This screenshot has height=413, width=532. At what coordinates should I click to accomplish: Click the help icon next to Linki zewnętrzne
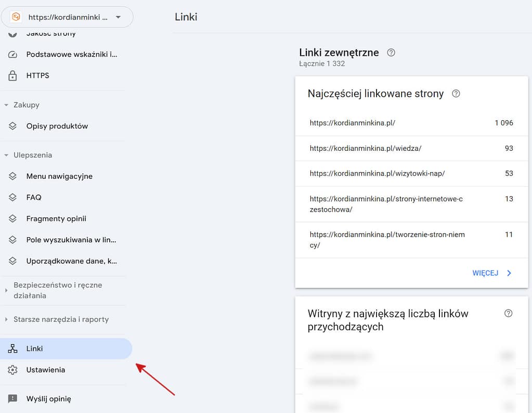pos(391,52)
